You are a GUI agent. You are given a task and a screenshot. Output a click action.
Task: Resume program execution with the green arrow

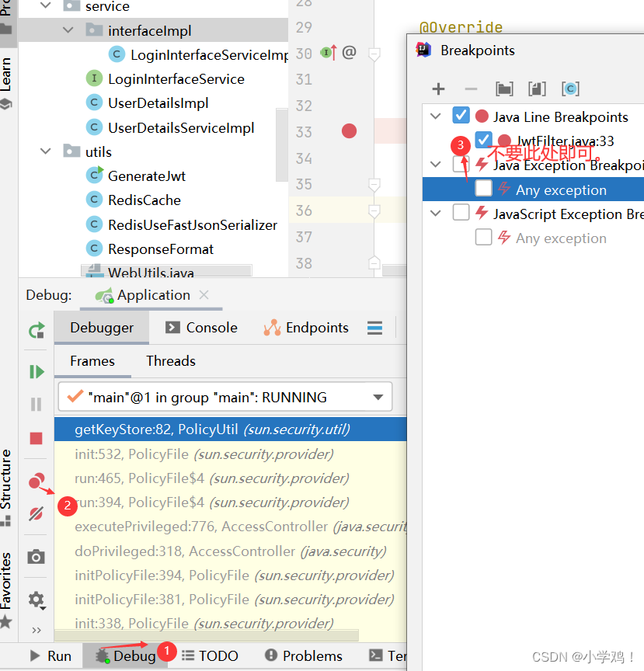click(x=35, y=371)
